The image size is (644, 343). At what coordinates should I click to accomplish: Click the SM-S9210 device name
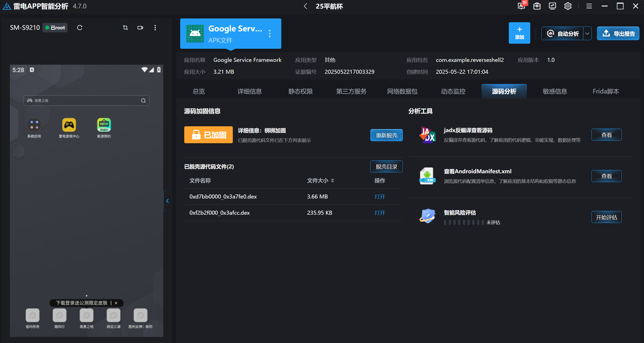[x=25, y=28]
